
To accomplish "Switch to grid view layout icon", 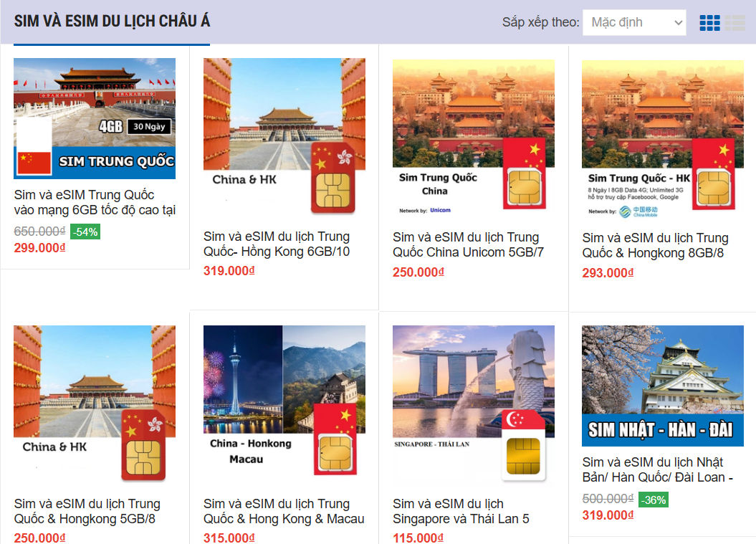I will (x=709, y=23).
